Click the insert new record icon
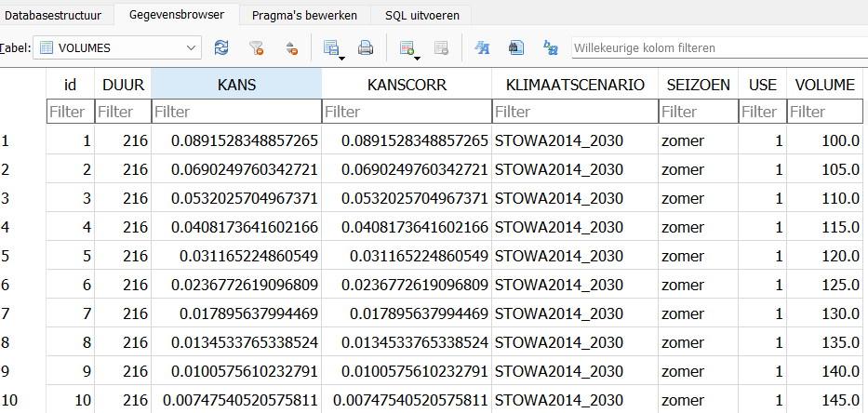 [x=407, y=48]
